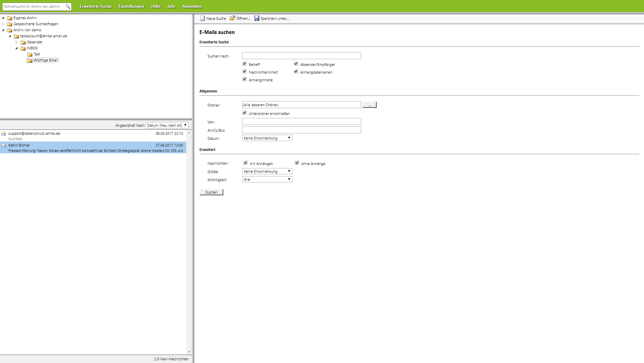The width and height of the screenshot is (644, 363).
Task: Click the Neue Suche document icon
Action: click(202, 18)
